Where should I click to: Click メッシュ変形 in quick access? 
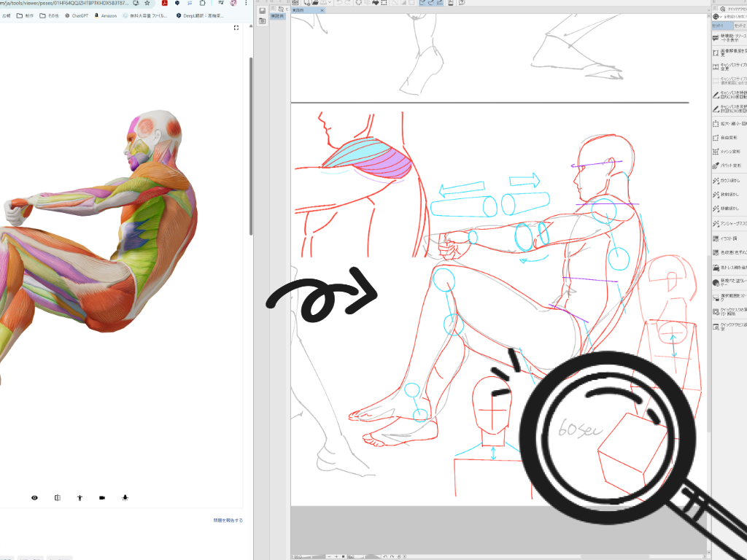729,152
